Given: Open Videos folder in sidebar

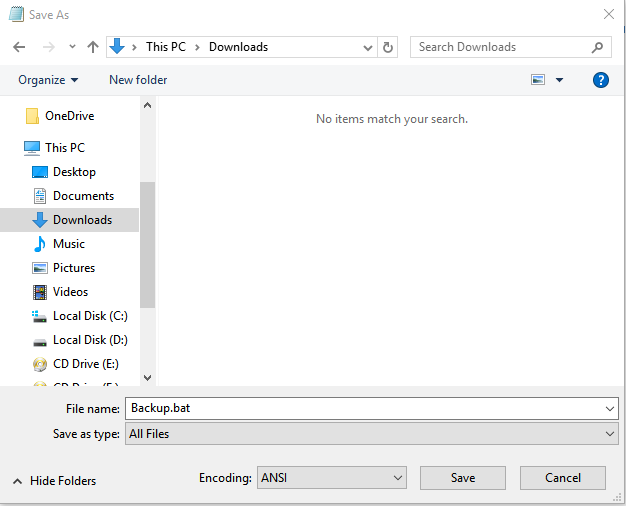Looking at the screenshot, I should click(70, 292).
